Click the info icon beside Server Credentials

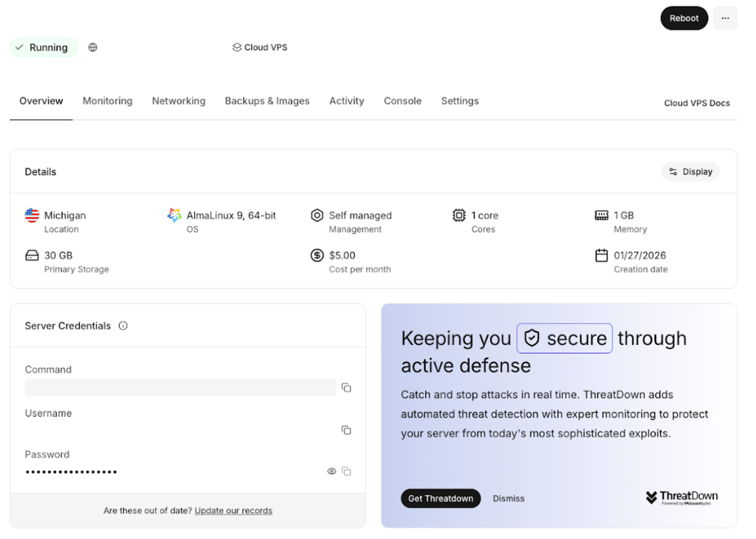(123, 326)
